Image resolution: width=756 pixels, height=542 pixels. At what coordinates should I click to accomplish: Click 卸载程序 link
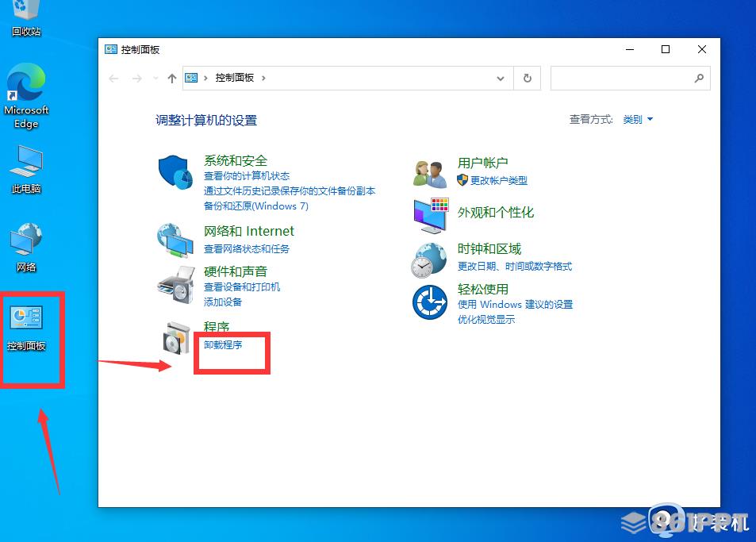point(223,344)
